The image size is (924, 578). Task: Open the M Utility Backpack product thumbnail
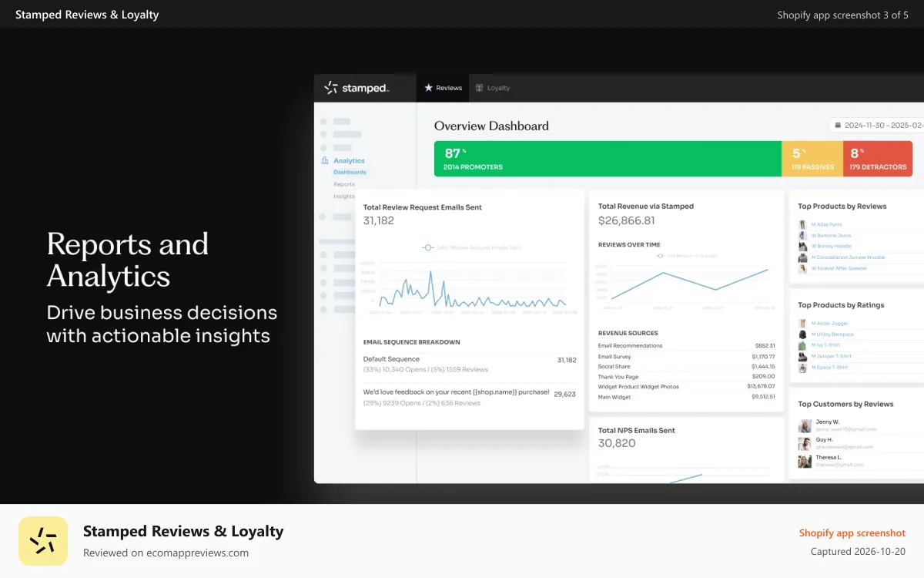point(802,334)
